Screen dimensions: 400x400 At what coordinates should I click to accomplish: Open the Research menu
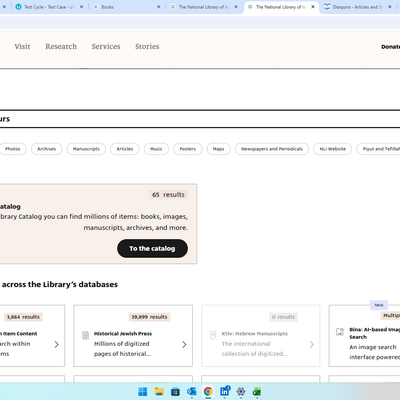coord(61,46)
